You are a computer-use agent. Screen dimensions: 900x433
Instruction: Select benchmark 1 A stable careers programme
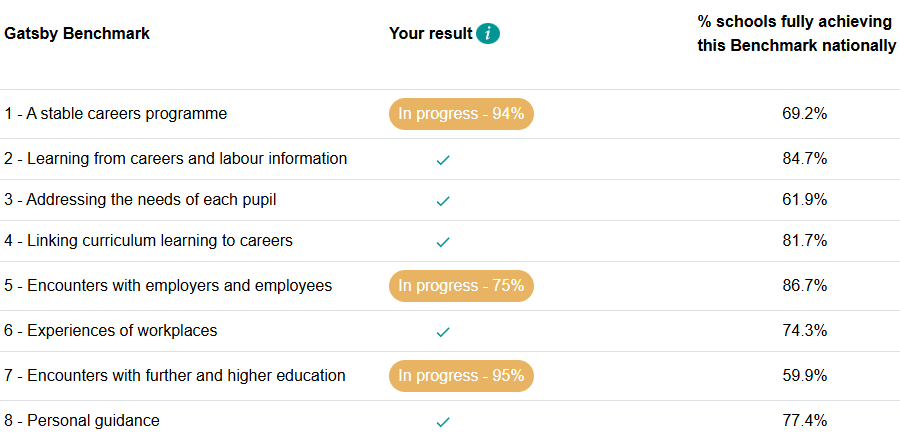click(x=116, y=114)
